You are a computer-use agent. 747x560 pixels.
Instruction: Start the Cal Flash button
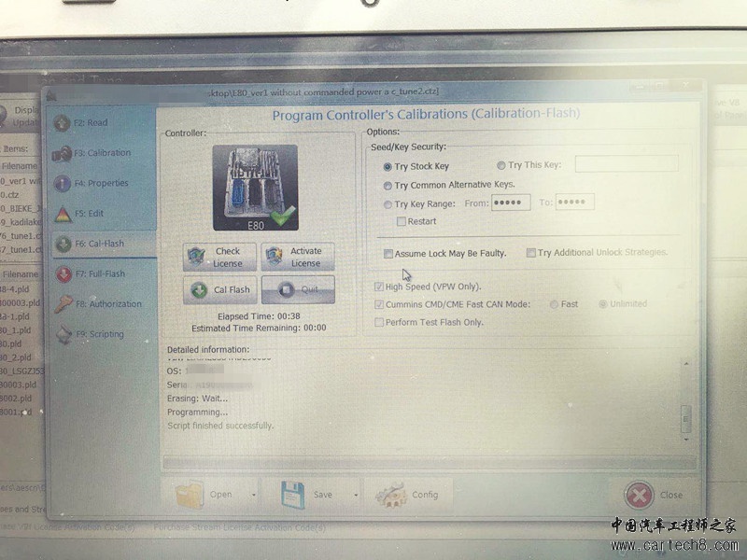[220, 289]
